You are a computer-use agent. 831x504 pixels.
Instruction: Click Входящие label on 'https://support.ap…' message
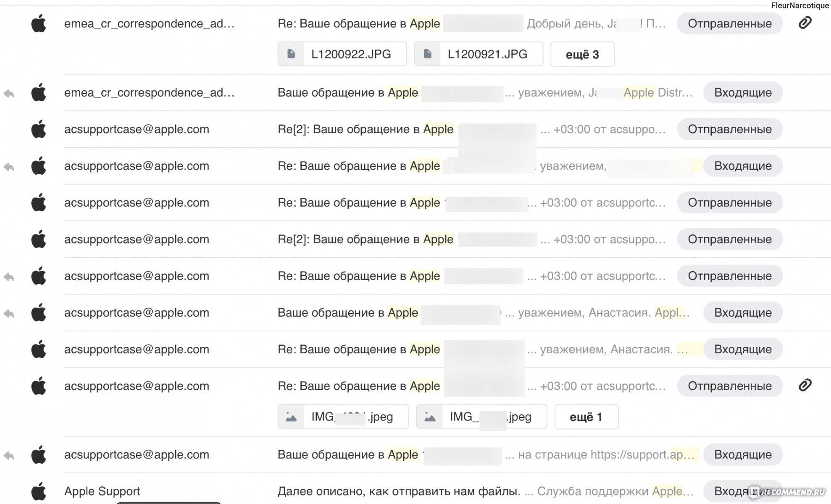(x=743, y=454)
